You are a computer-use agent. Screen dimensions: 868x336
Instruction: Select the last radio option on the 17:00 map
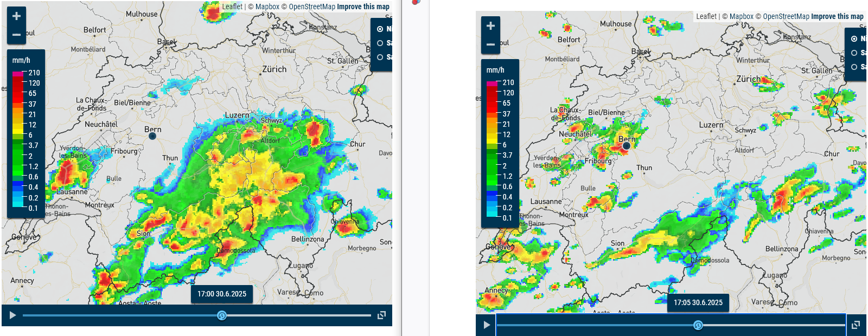coord(380,57)
